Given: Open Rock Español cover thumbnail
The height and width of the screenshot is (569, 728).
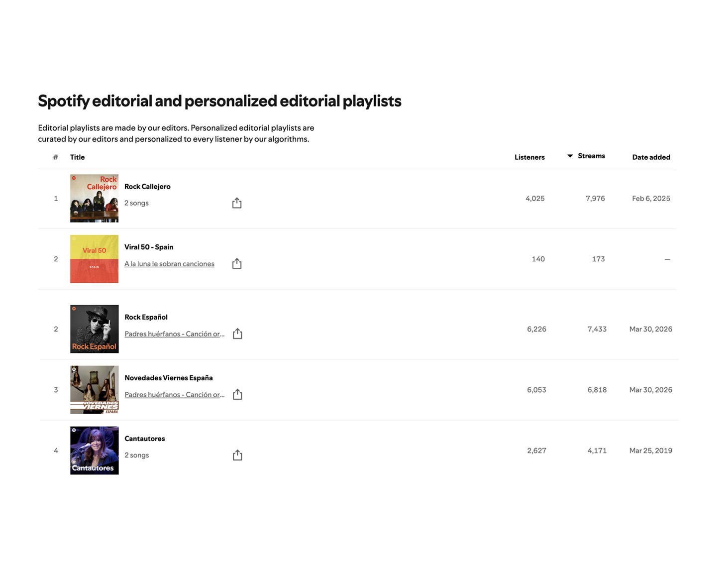Looking at the screenshot, I should pos(94,329).
